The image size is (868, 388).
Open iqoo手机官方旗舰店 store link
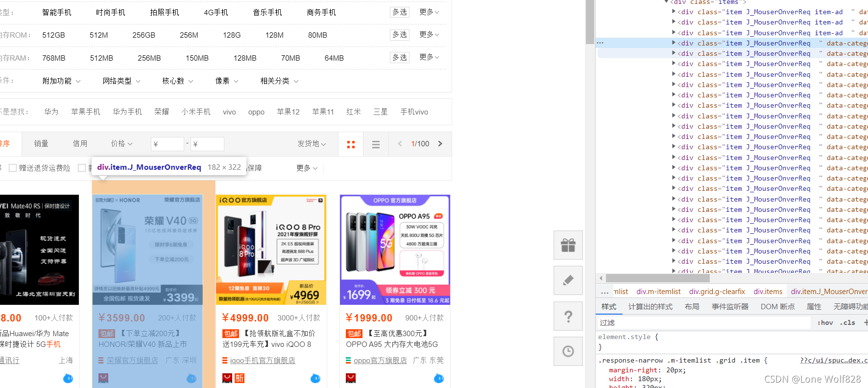coord(263,361)
